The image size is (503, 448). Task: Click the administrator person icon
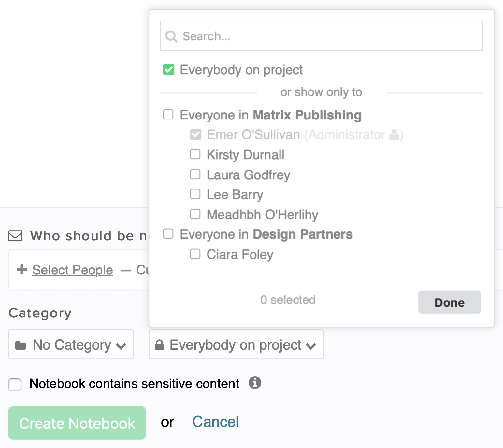394,134
